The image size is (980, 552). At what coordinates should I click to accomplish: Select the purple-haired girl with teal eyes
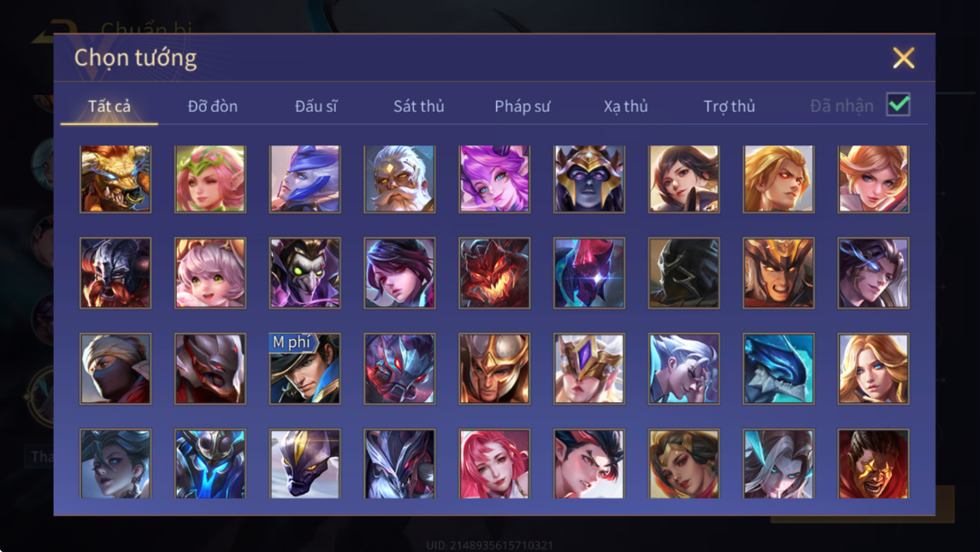494,179
